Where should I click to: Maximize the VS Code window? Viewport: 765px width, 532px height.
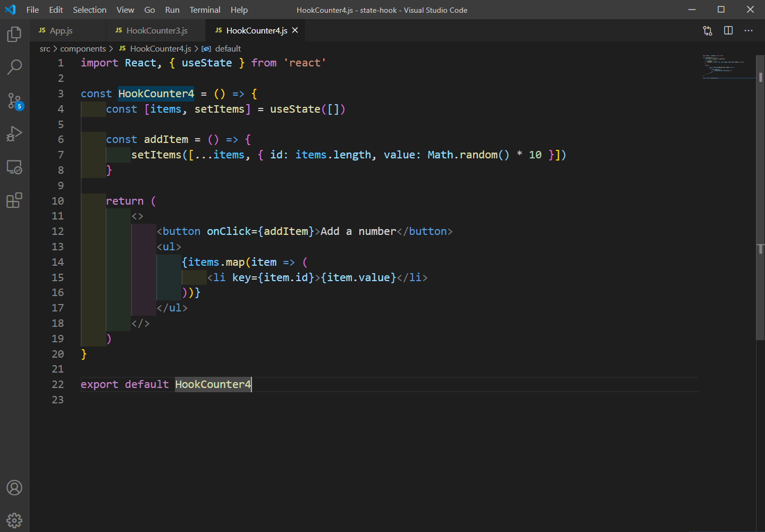tap(721, 10)
